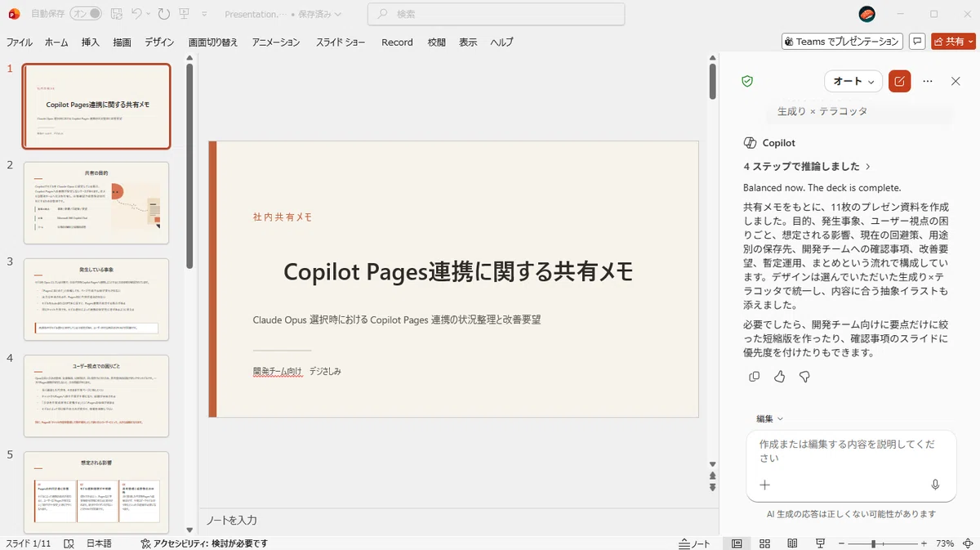Switch to Normal view icon

point(737,543)
